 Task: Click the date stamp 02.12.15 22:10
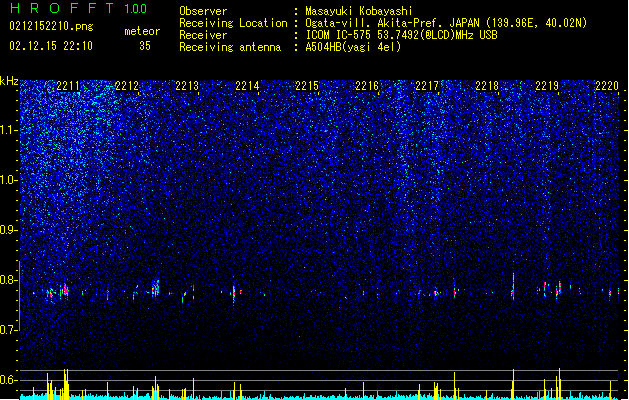click(51, 46)
